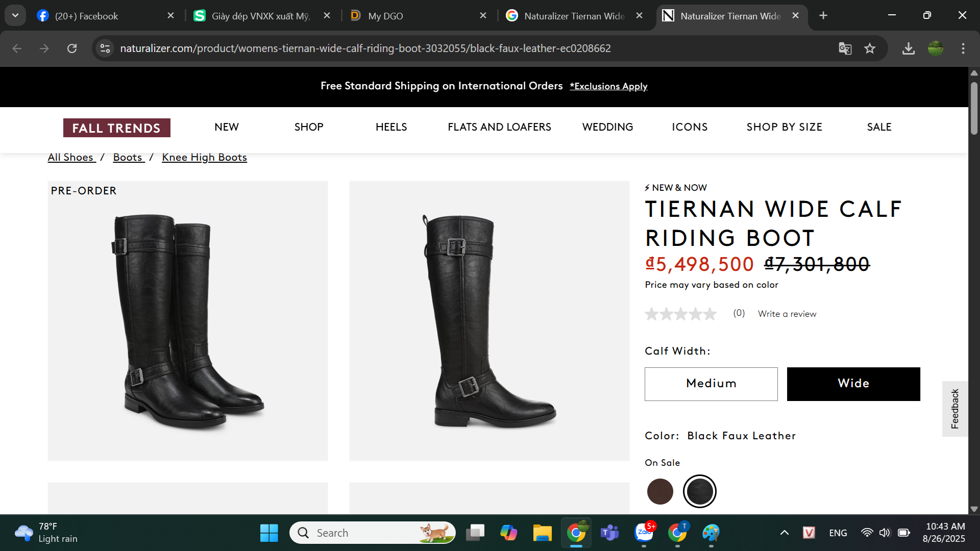980x551 pixels.
Task: Click the Google Translate icon in address bar
Action: 845,48
